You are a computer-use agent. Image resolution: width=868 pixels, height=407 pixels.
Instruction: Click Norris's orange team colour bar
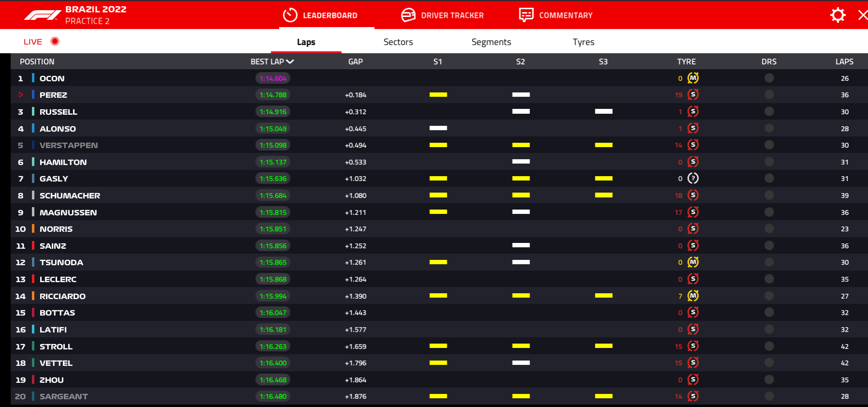[33, 228]
